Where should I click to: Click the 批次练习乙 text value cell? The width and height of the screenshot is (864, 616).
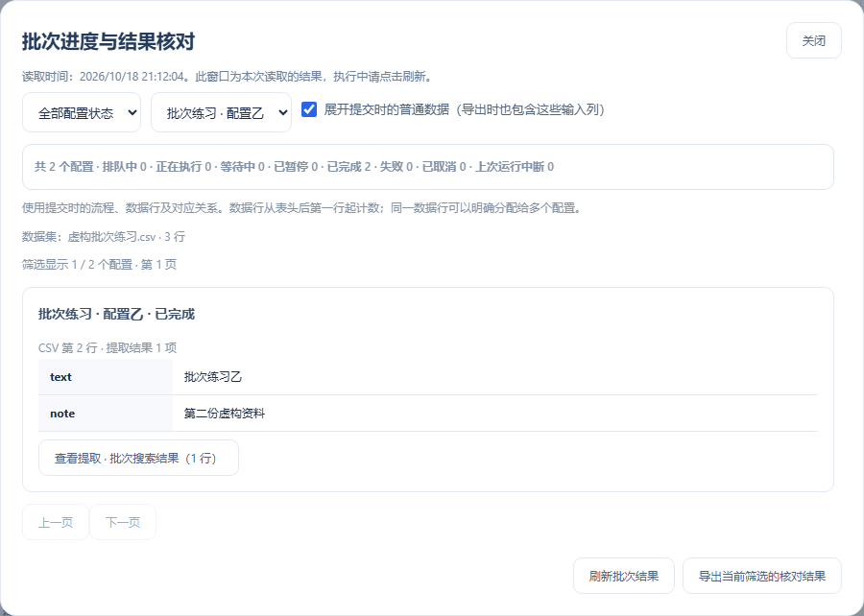(x=494, y=377)
